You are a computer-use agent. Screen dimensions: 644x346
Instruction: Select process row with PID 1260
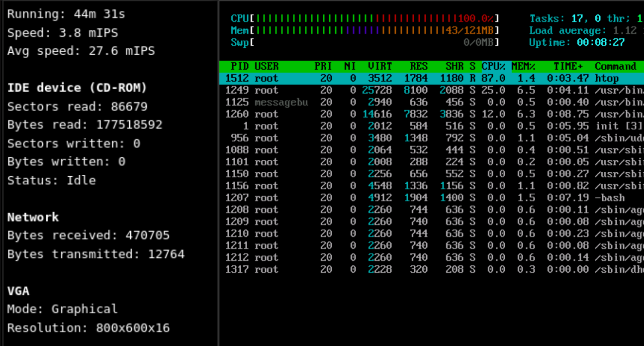tap(428, 114)
